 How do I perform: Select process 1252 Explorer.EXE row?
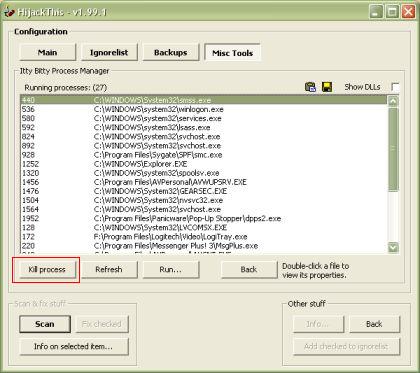tap(204, 164)
